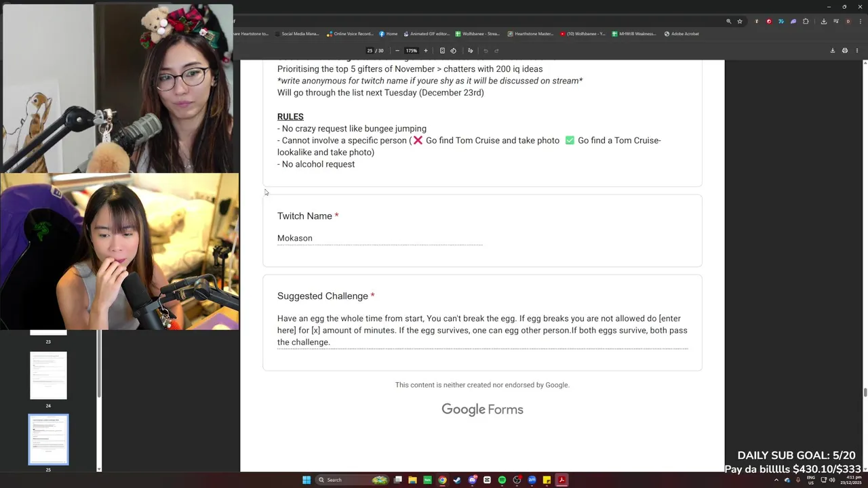
Task: Click the page number field showing 25
Action: click(x=370, y=51)
